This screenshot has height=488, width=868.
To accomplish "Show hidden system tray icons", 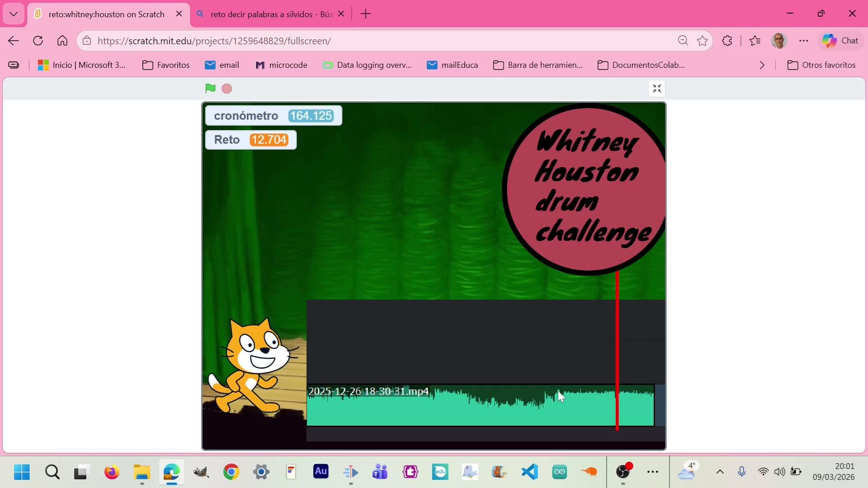I will [720, 472].
